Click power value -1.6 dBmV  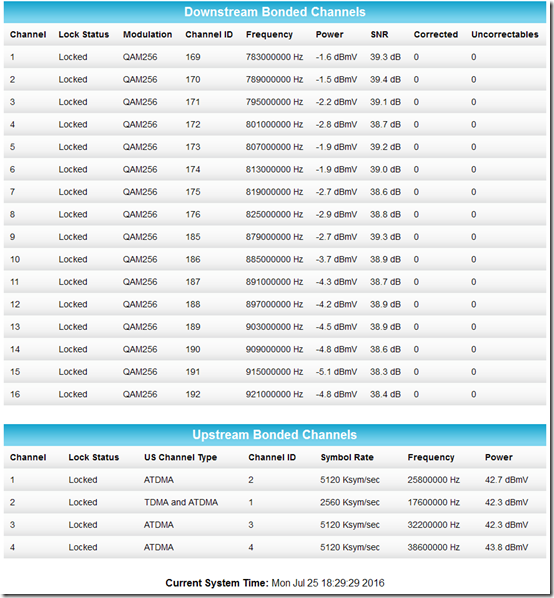click(336, 57)
